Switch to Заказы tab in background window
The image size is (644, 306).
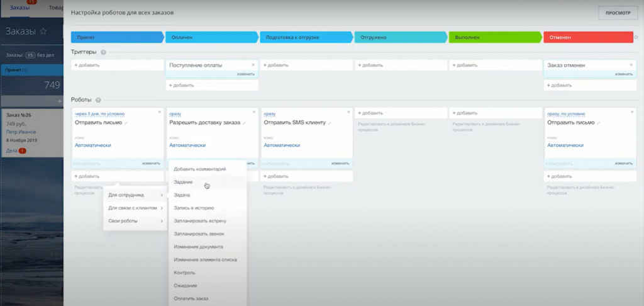tap(19, 8)
